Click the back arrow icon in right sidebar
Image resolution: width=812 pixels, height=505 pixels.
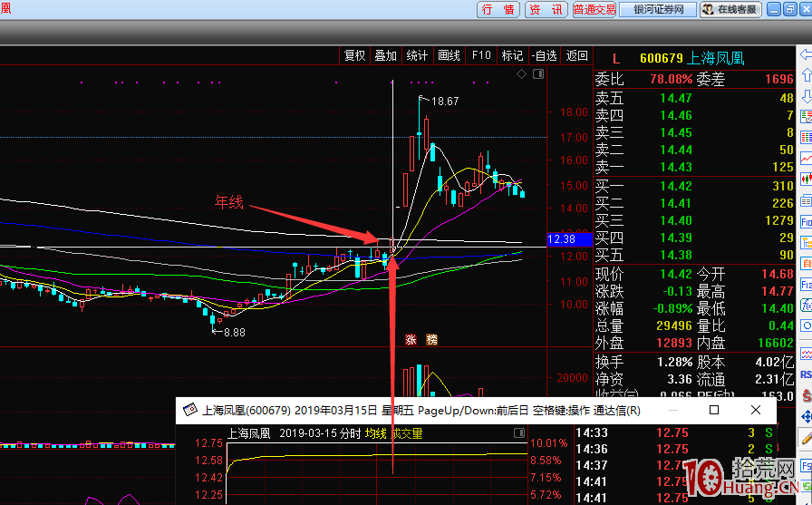[x=807, y=54]
